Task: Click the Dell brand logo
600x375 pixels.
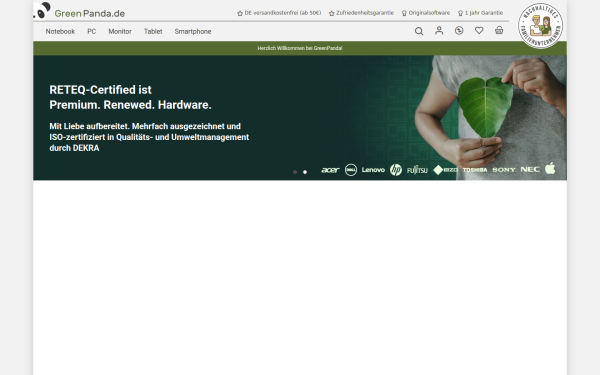Action: (x=351, y=170)
